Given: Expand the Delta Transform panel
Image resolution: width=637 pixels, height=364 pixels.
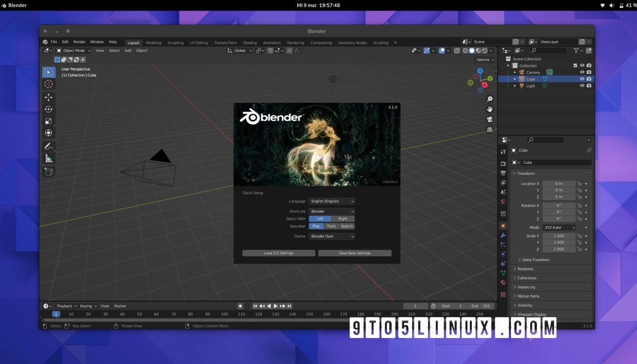Looking at the screenshot, I should (x=535, y=260).
